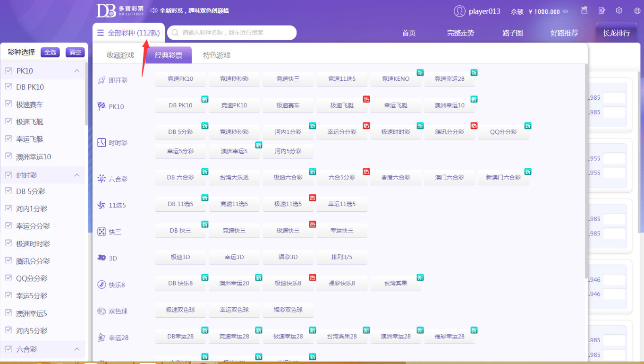Click the speaker announcement icon
Image resolution: width=644 pixels, height=364 pixels.
[x=153, y=10]
